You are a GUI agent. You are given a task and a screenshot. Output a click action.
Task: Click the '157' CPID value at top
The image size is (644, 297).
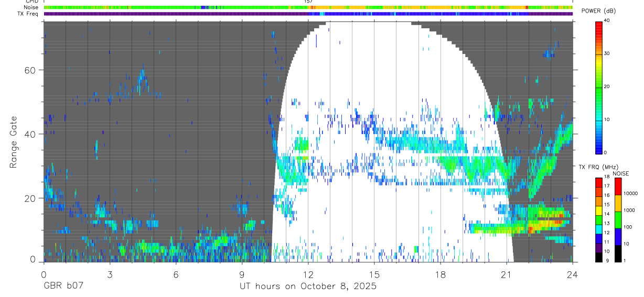(308, 2)
